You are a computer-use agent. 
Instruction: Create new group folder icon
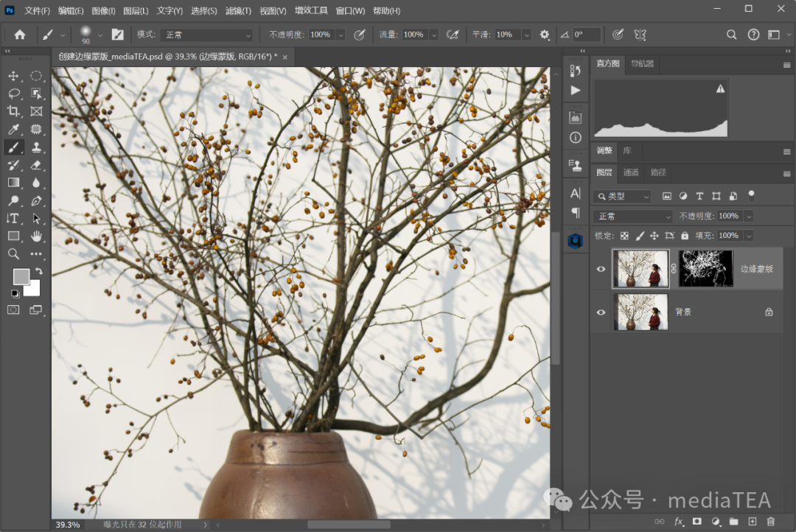tap(733, 522)
